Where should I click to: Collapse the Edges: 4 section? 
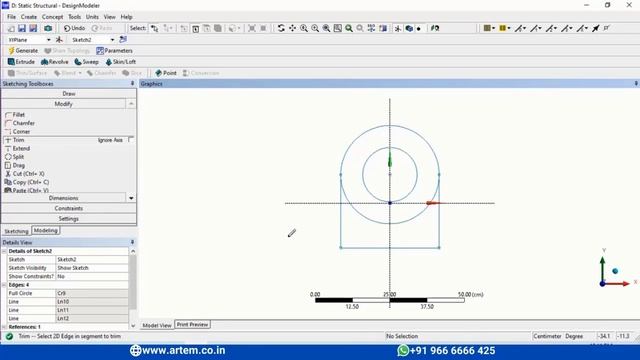4,285
